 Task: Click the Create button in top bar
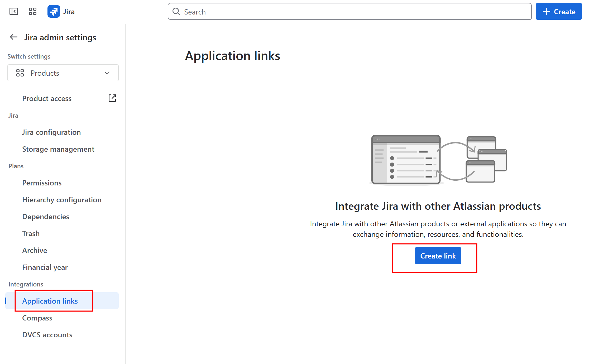pos(559,12)
